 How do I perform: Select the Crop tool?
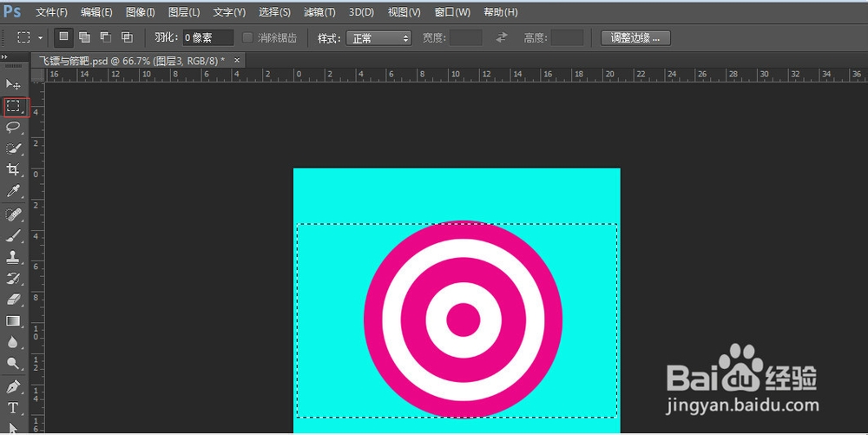[x=13, y=169]
